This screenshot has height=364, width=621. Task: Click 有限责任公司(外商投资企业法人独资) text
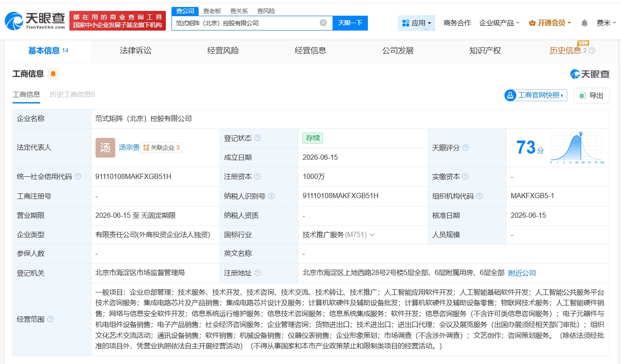coord(153,234)
